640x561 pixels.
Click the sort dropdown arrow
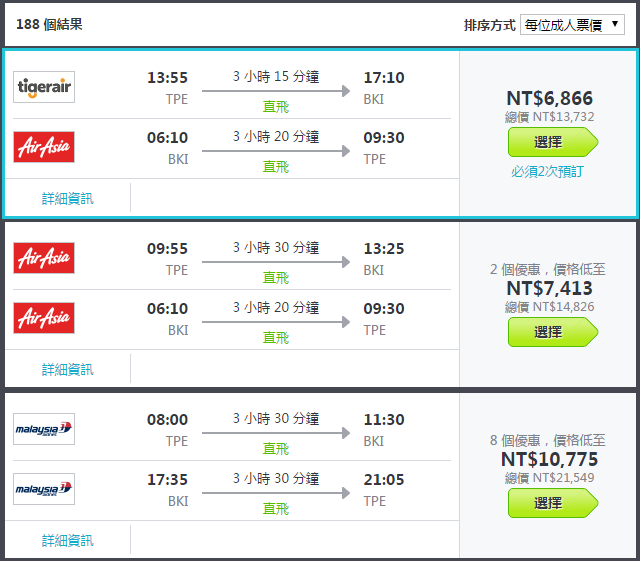615,24
